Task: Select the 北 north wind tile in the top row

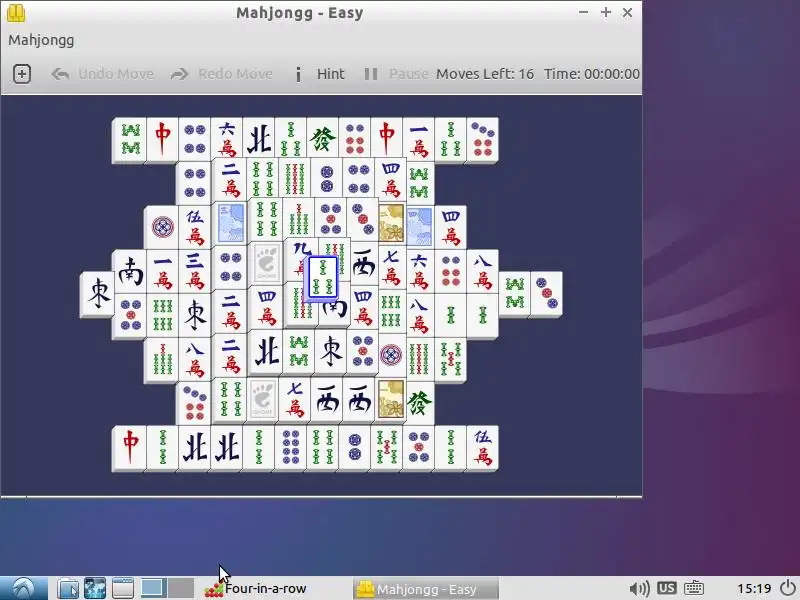Action: [259, 139]
